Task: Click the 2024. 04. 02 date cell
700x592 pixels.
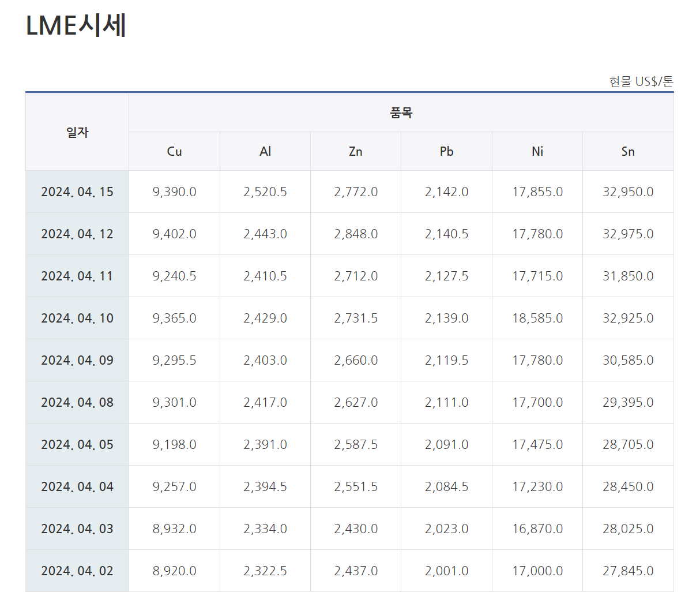Action: point(77,571)
